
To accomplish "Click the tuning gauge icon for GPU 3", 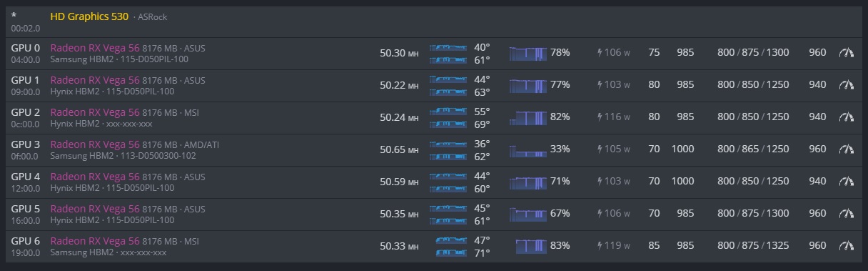I will pos(846,149).
